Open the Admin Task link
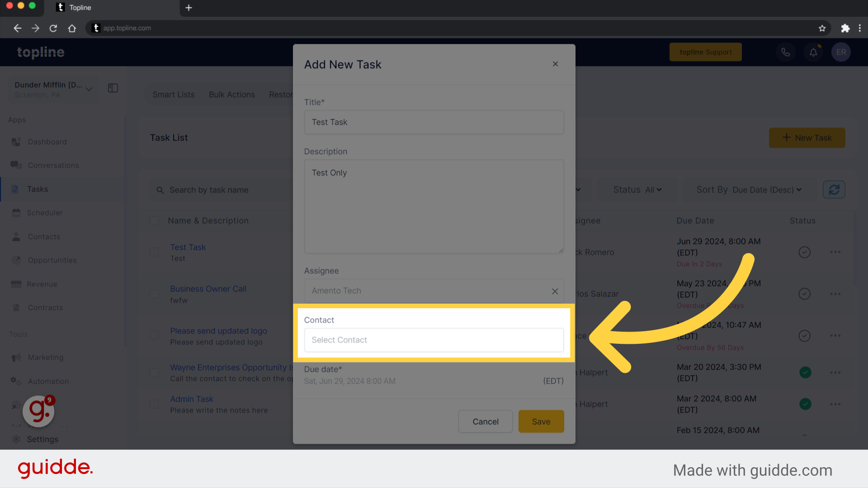The width and height of the screenshot is (868, 488). click(x=192, y=399)
